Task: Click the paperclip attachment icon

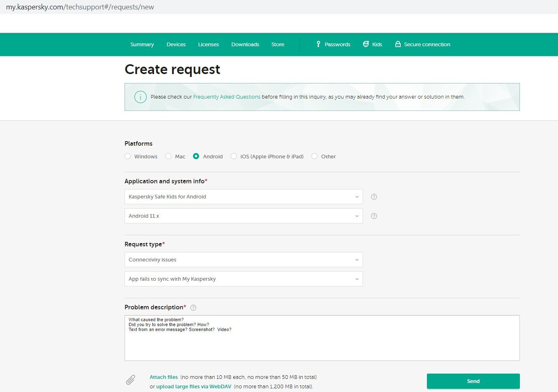Action: pos(131,380)
